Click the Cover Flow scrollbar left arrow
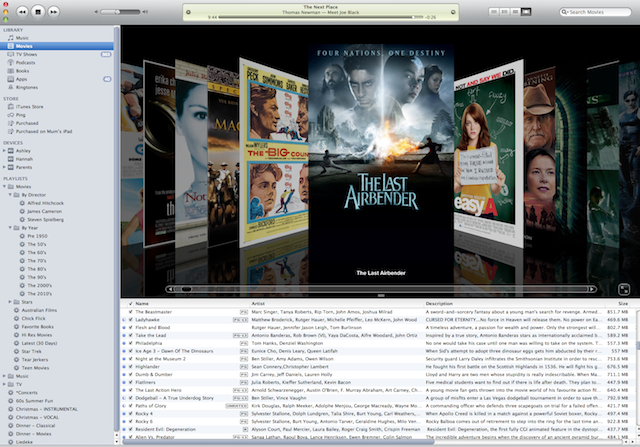 point(170,289)
